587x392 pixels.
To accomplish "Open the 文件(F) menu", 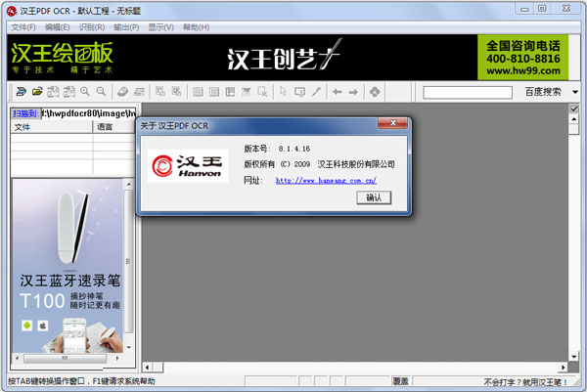I will tap(23, 27).
